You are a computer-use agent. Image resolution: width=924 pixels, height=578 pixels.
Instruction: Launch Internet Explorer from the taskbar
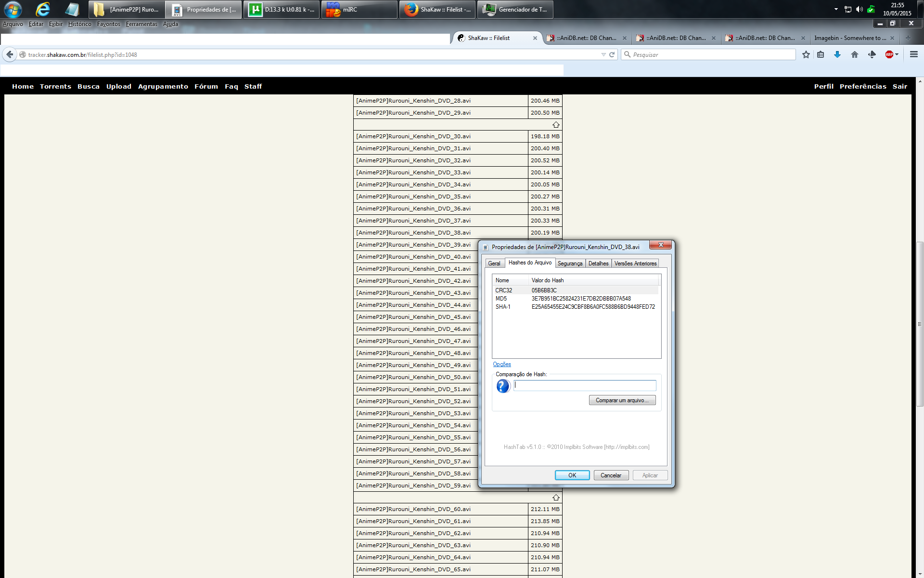[x=42, y=10]
